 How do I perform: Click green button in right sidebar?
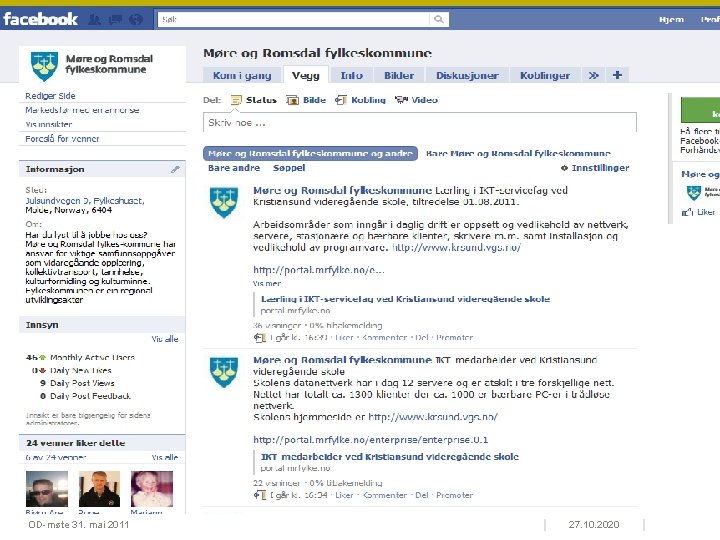[700, 110]
